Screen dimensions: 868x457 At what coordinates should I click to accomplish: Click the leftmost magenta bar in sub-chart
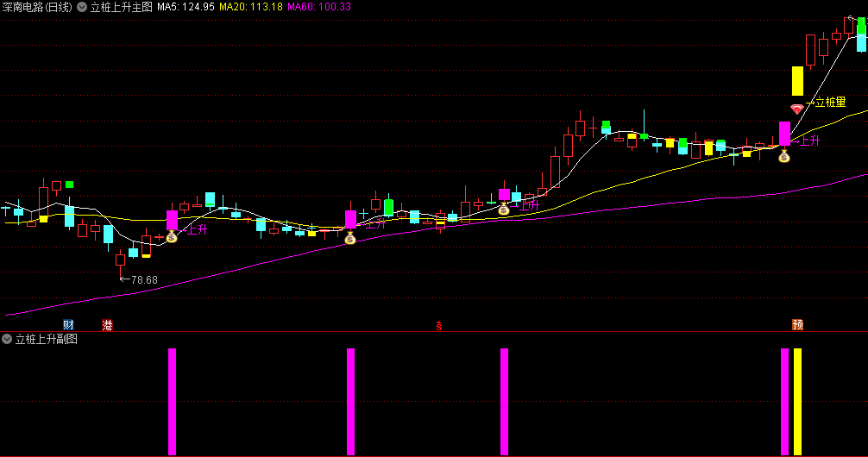173,402
